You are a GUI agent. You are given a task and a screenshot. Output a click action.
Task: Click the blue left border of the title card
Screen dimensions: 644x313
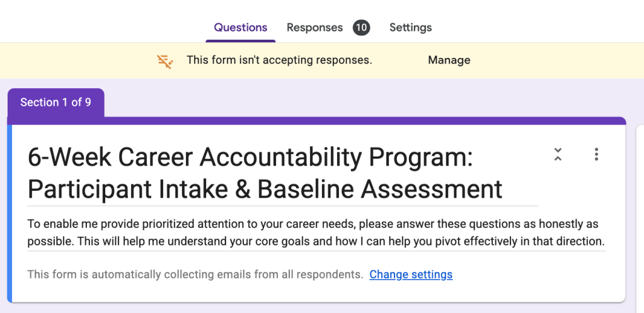click(x=9, y=214)
